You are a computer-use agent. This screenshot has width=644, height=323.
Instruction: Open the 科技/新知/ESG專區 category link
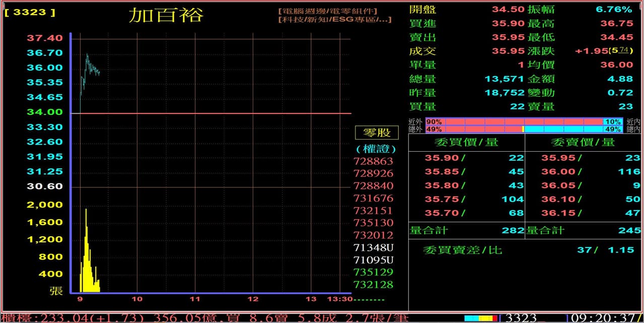[335, 20]
